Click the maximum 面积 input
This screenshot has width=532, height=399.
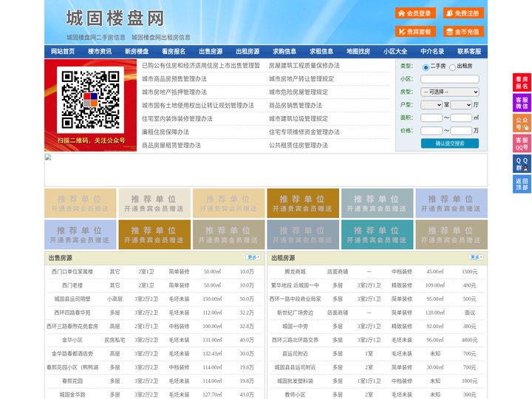(461, 117)
